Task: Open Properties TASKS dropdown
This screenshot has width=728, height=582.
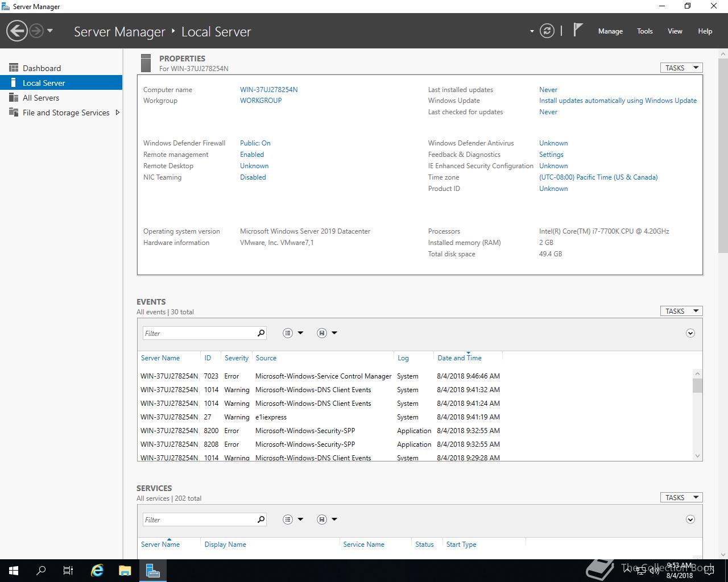Action: pos(681,68)
